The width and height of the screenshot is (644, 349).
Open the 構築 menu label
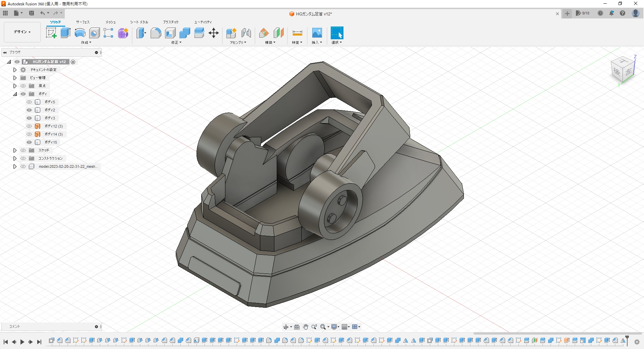click(270, 43)
